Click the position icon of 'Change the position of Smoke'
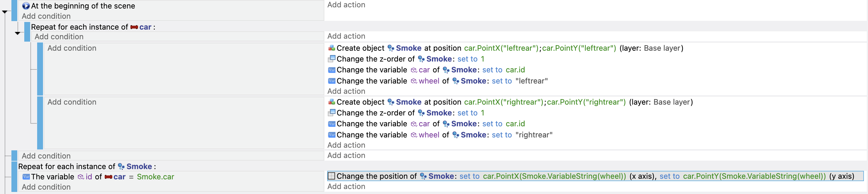The width and height of the screenshot is (868, 194). [332, 176]
